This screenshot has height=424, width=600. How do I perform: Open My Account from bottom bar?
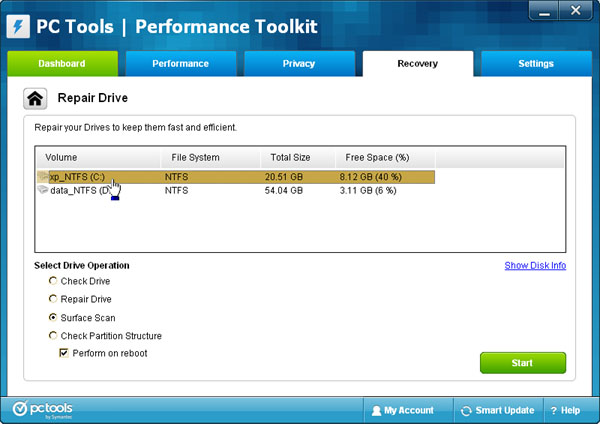click(x=403, y=410)
